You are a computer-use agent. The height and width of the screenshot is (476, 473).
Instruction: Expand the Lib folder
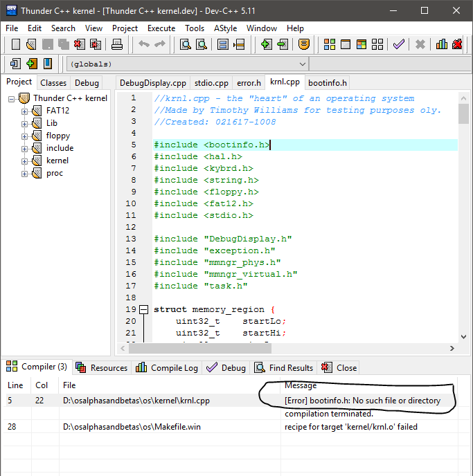click(24, 124)
